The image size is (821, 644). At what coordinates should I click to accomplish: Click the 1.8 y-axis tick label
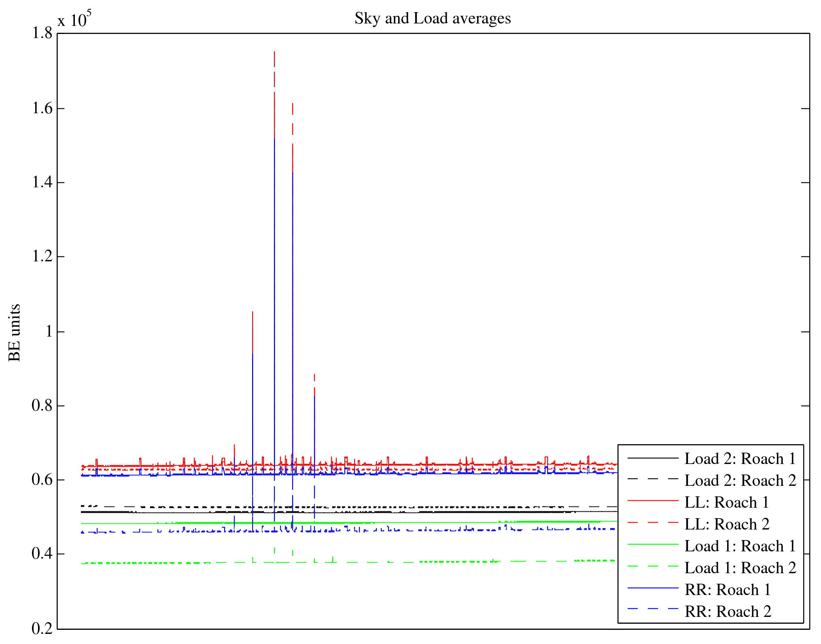(42, 33)
